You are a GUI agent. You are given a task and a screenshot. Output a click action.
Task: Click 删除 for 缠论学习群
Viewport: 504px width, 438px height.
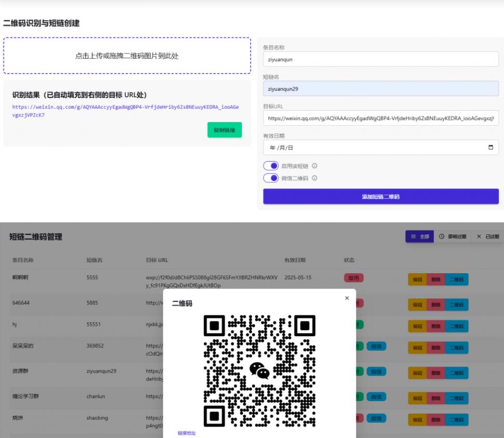(x=436, y=398)
